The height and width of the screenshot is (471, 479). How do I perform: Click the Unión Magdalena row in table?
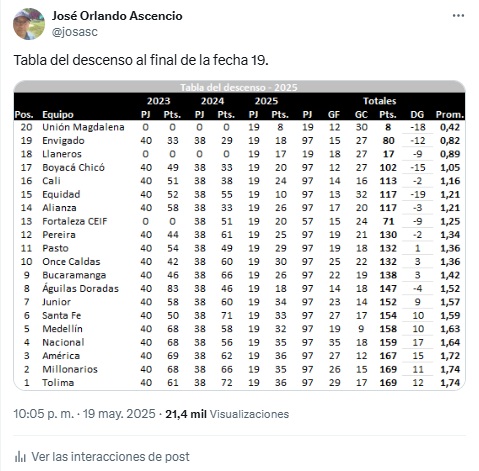239,127
